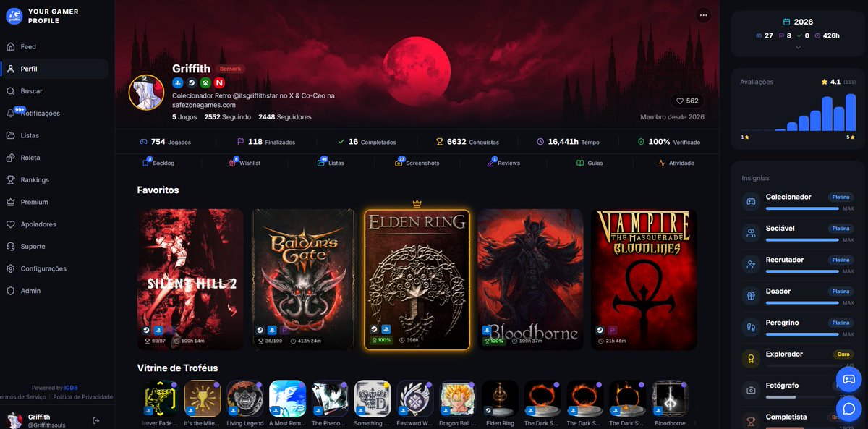Switch to the Screenshots tab
This screenshot has height=429, width=868.
pos(417,163)
